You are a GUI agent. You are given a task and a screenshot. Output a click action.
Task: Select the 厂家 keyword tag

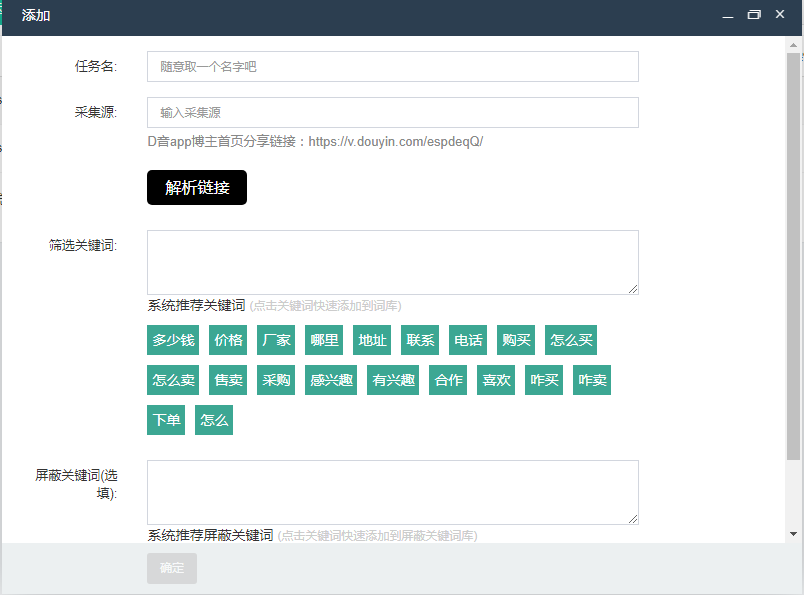[x=275, y=340]
